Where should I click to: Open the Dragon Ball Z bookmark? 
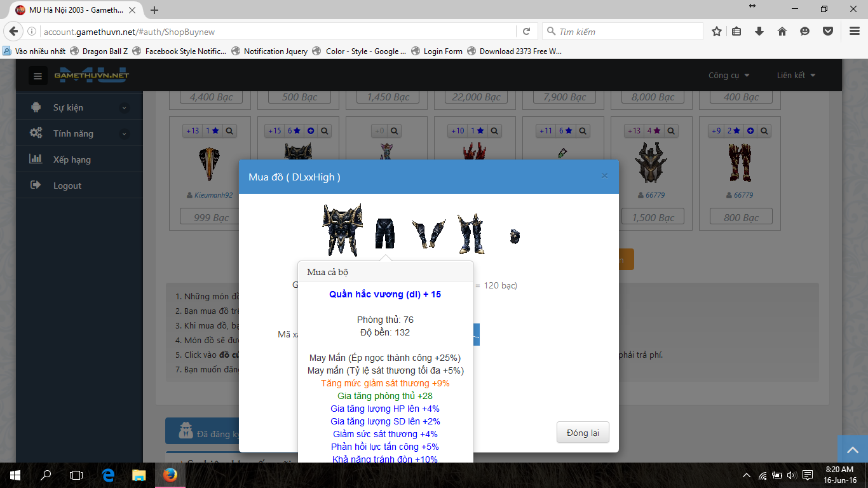(99, 51)
